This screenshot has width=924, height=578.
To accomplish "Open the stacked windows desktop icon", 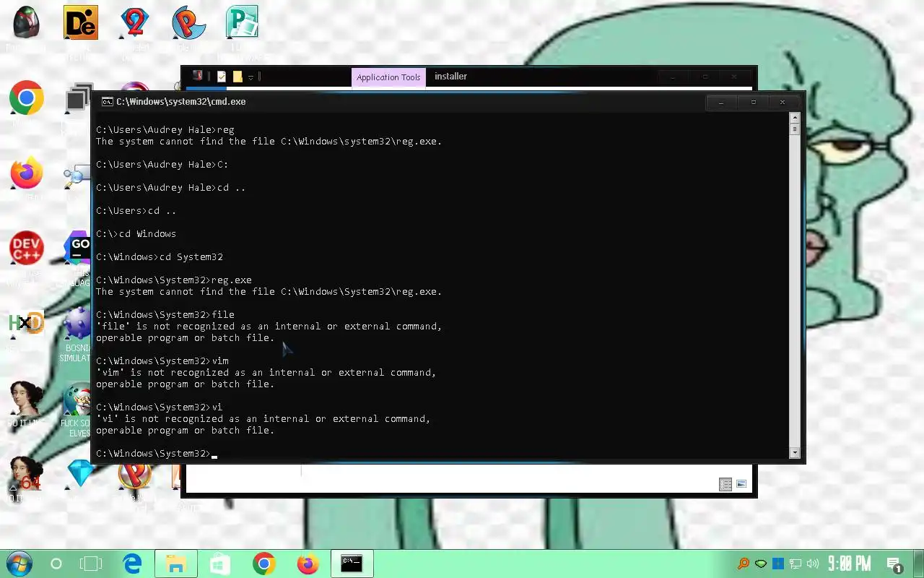I will pos(79,98).
